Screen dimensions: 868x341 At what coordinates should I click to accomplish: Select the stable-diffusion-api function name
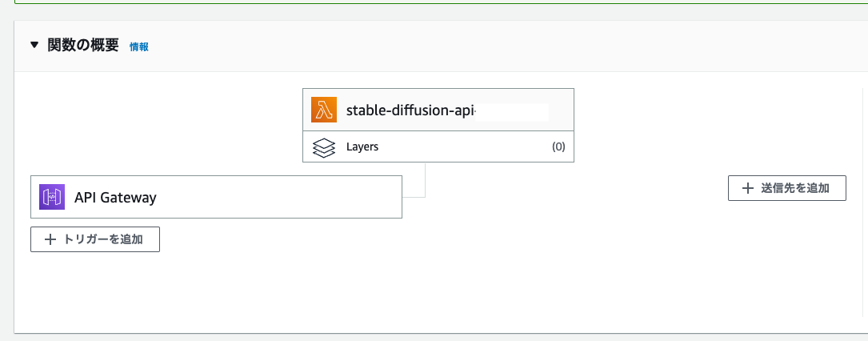[410, 110]
